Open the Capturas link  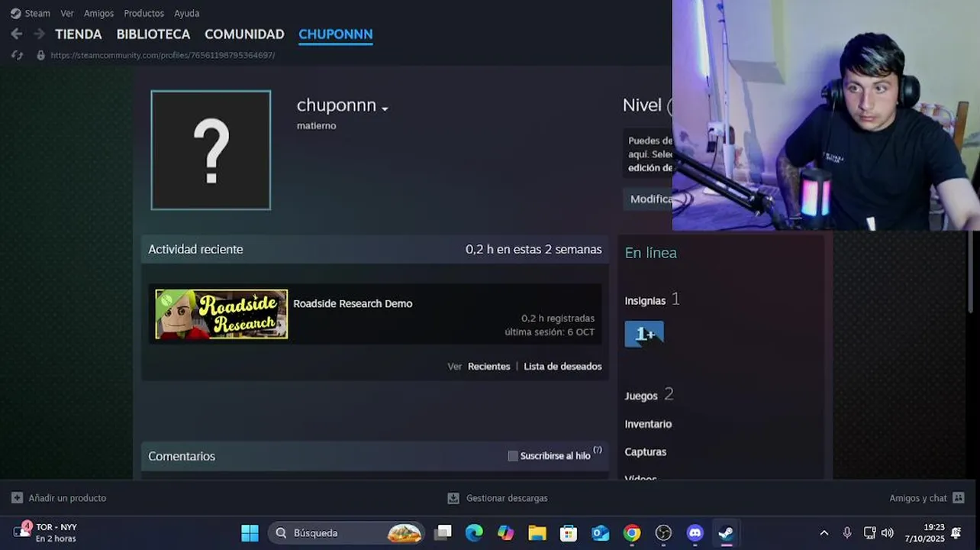646,452
